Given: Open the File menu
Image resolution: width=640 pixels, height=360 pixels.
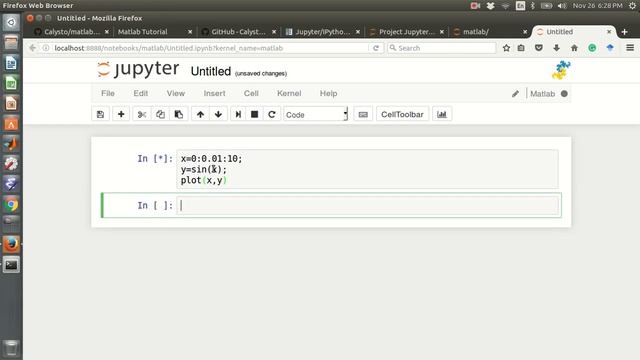Looking at the screenshot, I should (108, 93).
